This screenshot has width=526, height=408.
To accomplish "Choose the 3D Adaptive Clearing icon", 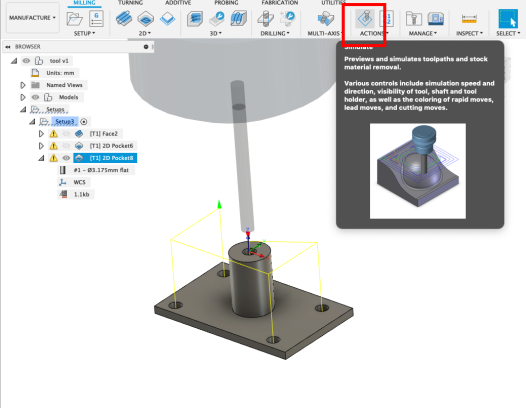I will point(195,18).
